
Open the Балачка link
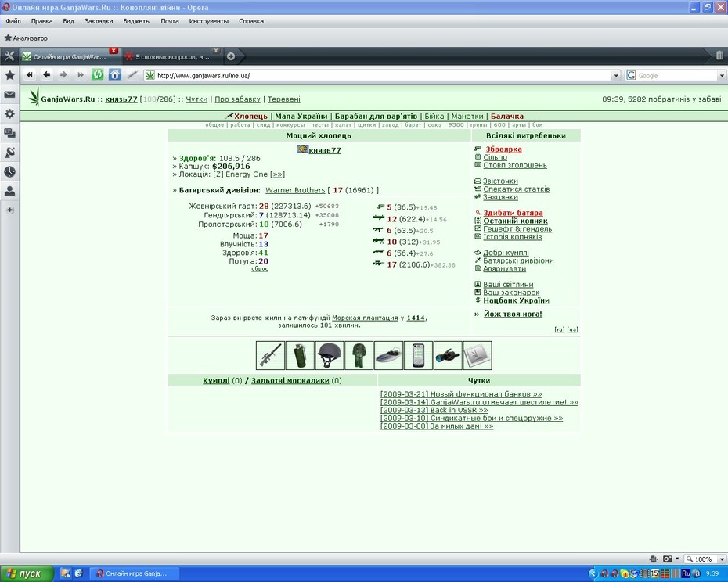point(507,117)
